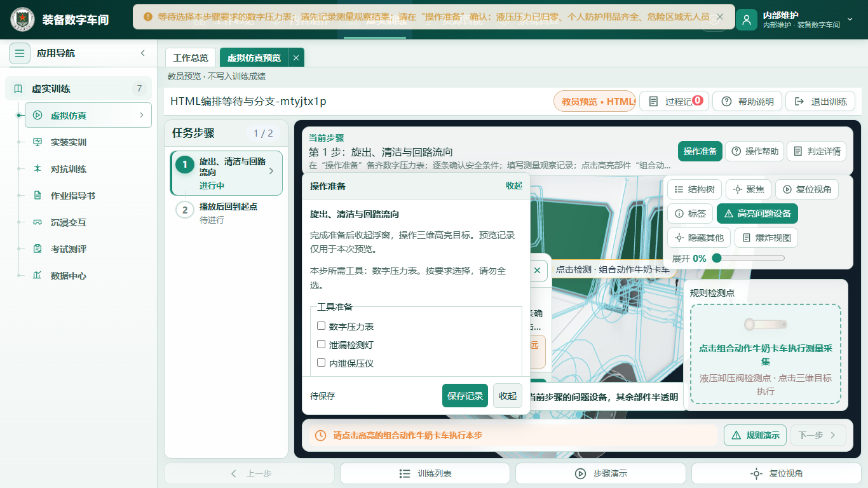Screen dimensions: 868x488
Task: Close the popup beside 点击检测 label
Action: pos(537,270)
